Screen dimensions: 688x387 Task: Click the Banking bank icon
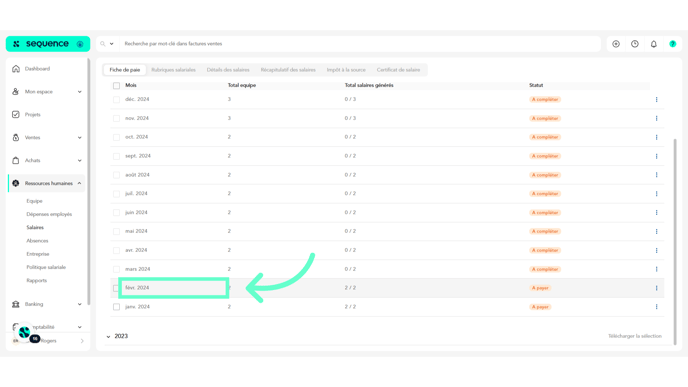16,304
